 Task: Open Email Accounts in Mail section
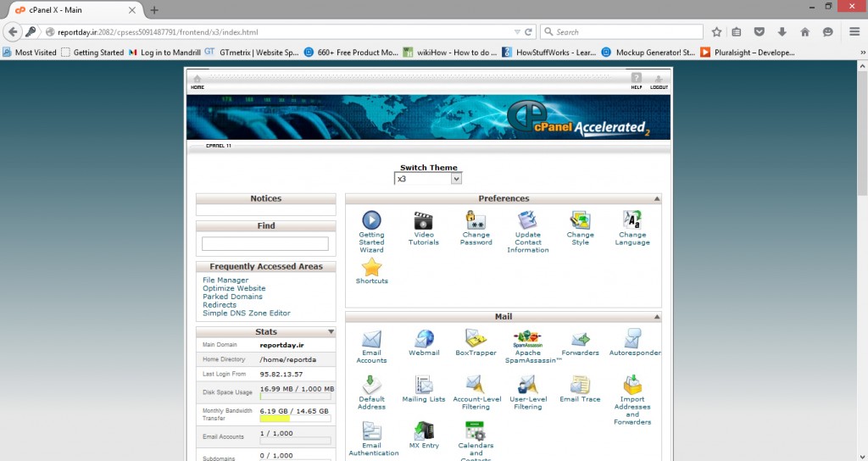371,339
